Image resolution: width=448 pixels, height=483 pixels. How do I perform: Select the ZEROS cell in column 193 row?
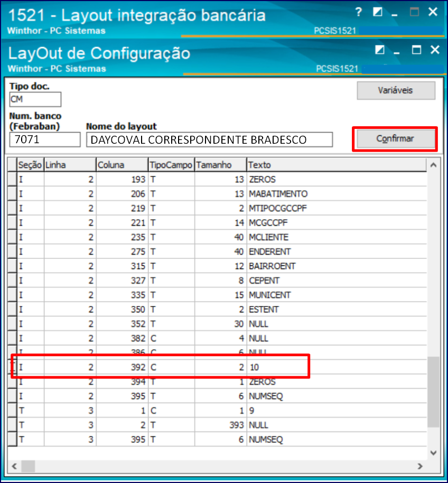point(337,179)
